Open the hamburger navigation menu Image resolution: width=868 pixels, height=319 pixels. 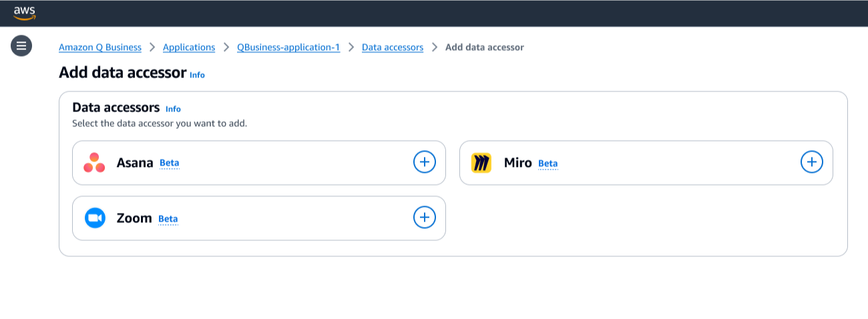click(21, 45)
